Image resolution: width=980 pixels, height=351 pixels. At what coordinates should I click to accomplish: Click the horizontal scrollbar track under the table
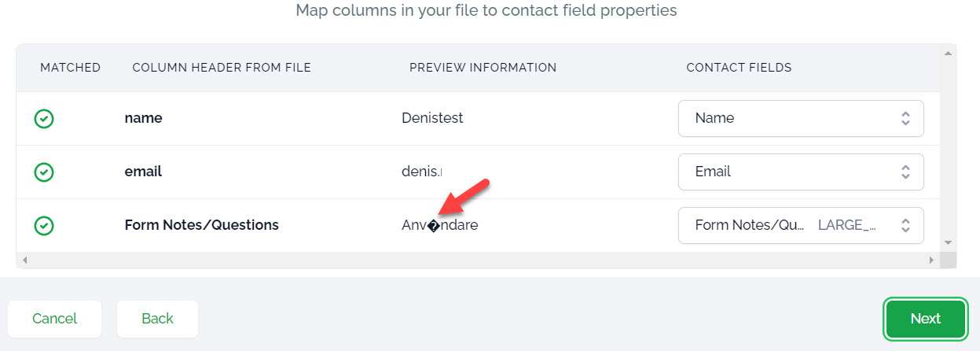(472, 260)
